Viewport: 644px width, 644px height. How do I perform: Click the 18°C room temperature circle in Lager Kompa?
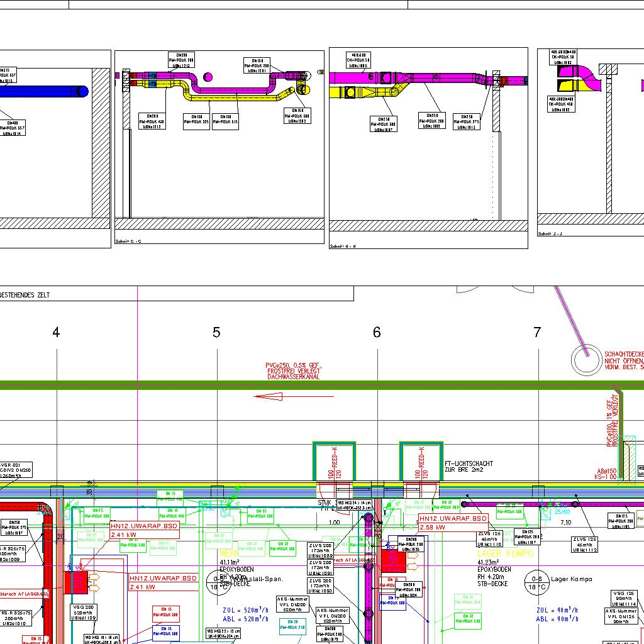(537, 583)
